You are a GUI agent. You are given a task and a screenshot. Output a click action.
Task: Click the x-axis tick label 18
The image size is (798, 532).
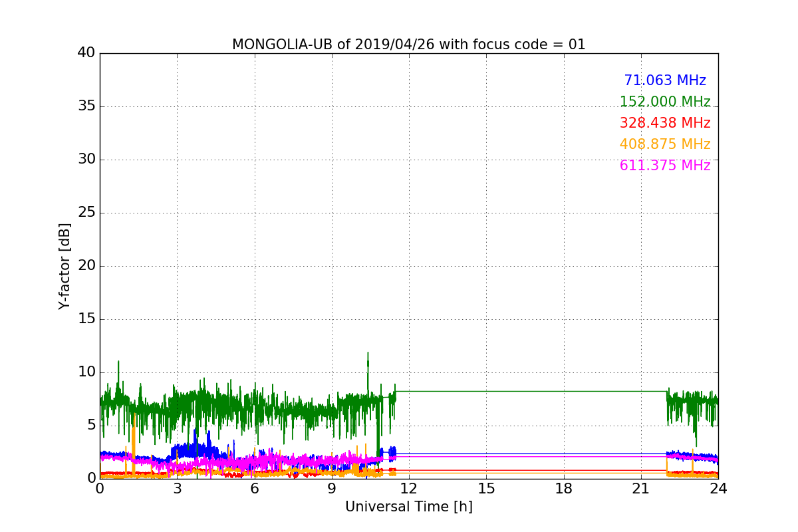pos(563,488)
